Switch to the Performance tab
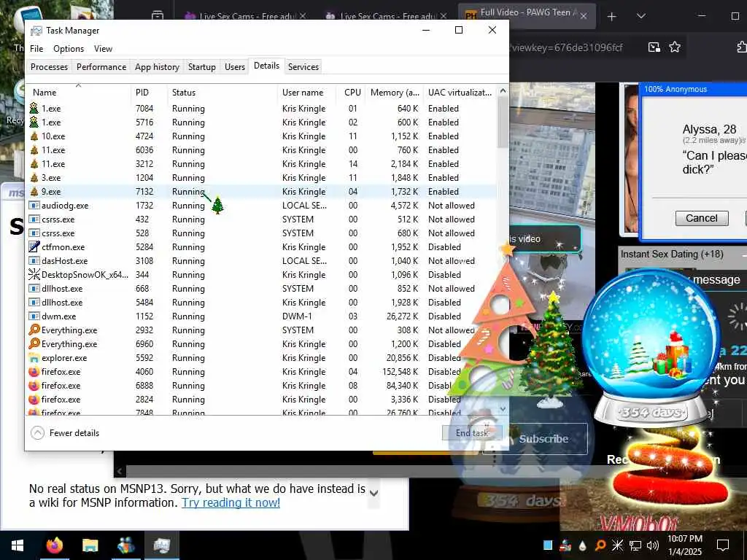The width and height of the screenshot is (747, 560). [x=101, y=66]
